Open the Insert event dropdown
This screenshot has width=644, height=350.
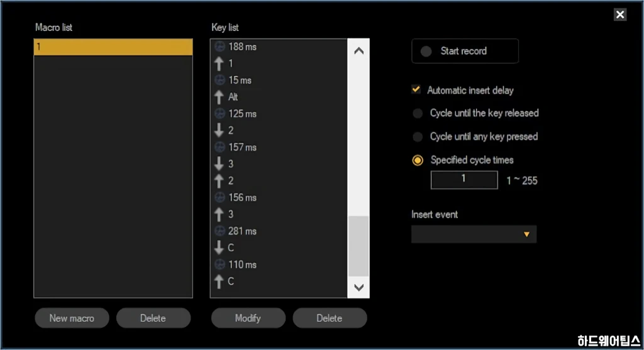(x=474, y=234)
